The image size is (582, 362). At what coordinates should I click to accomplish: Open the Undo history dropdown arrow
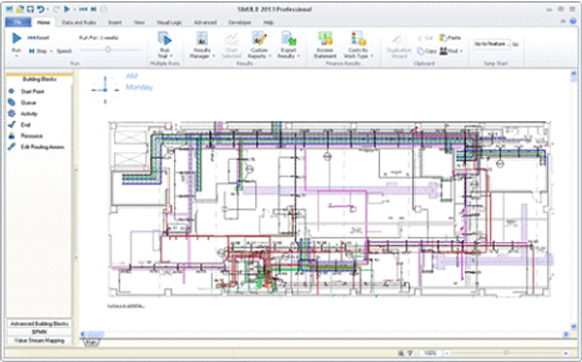47,9
